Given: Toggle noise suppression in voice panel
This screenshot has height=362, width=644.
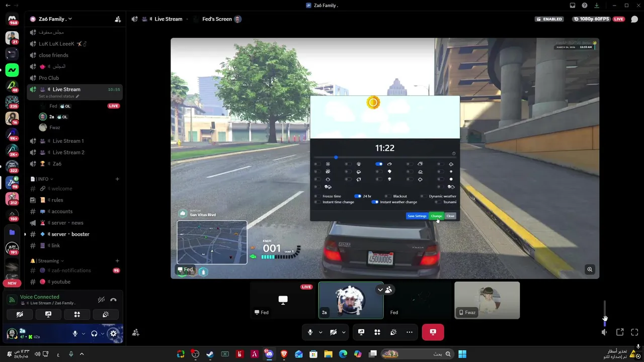Looking at the screenshot, I should 101,300.
